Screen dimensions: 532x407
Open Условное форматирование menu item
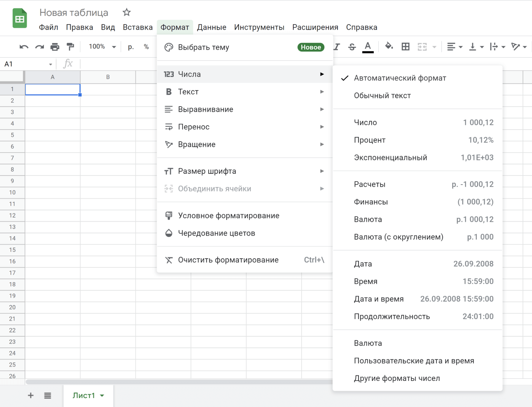pos(229,215)
